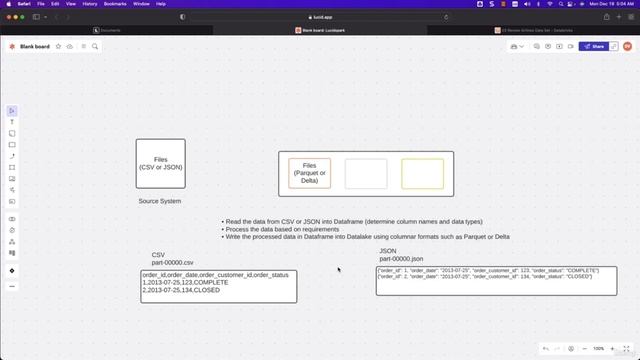The height and width of the screenshot is (360, 640).
Task: Open the card tool in left toolbar
Action: point(12,201)
